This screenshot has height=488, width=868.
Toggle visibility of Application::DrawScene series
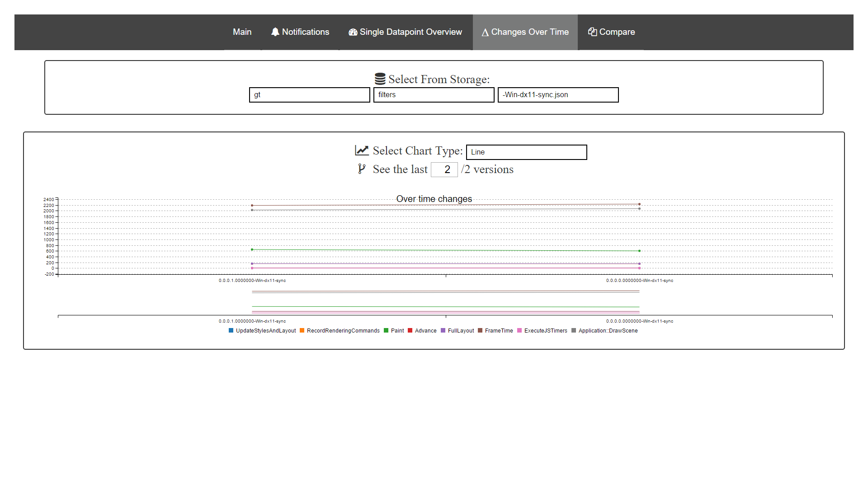tap(608, 330)
